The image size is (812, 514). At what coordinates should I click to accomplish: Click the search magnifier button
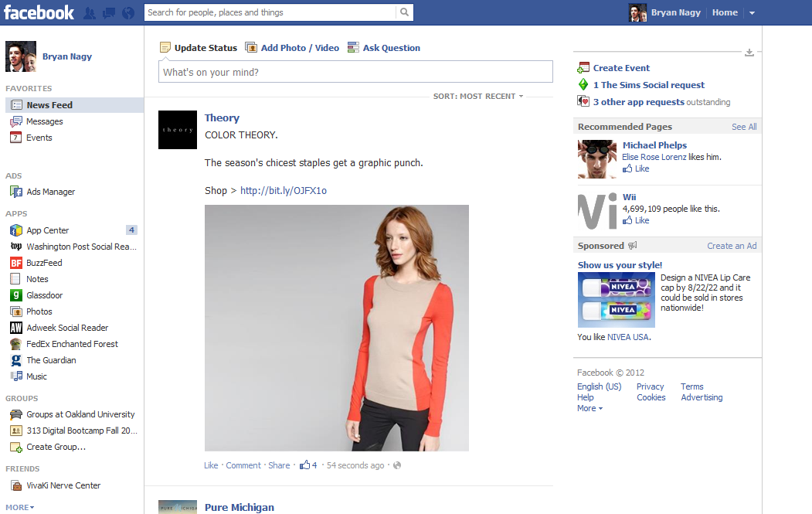[404, 12]
